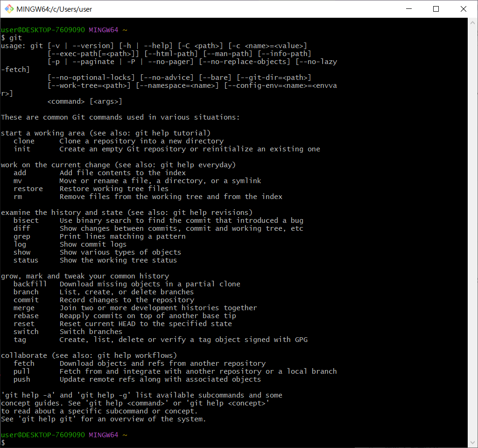Click the 'commit' command row
Viewport: 478px width, 448px height.
coord(104,300)
